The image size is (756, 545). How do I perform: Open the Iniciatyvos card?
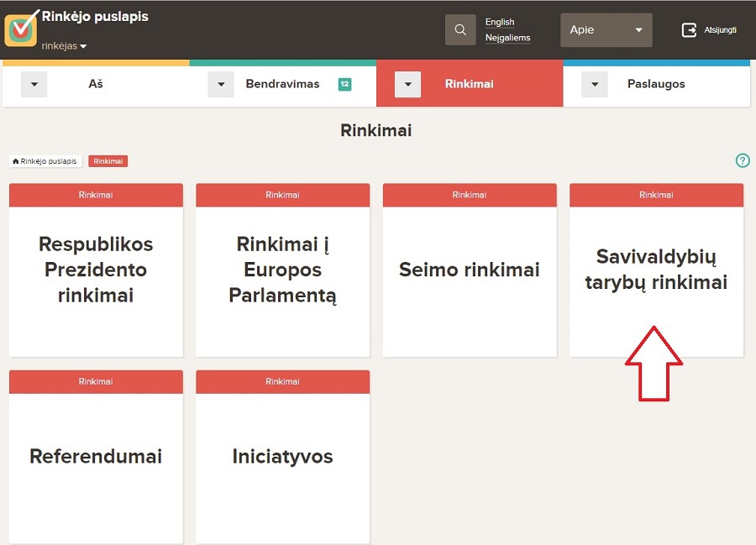click(x=282, y=456)
